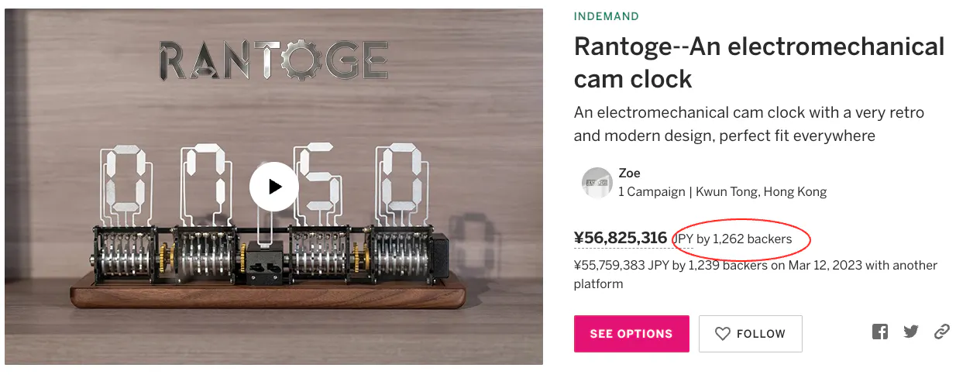Click the heart icon beside Follow
980x378 pixels.
point(722,334)
